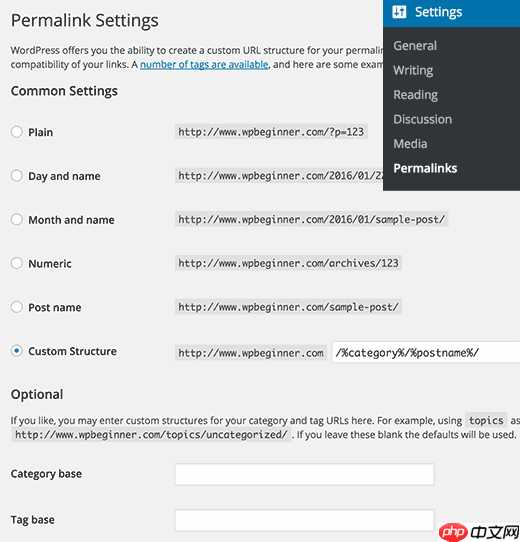Pick the Numeric permalink option

[x=17, y=263]
